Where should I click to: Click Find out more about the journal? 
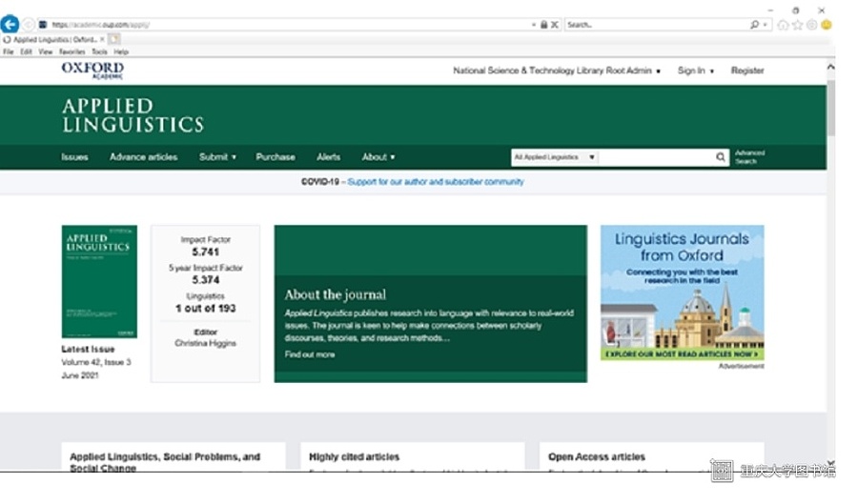(310, 354)
